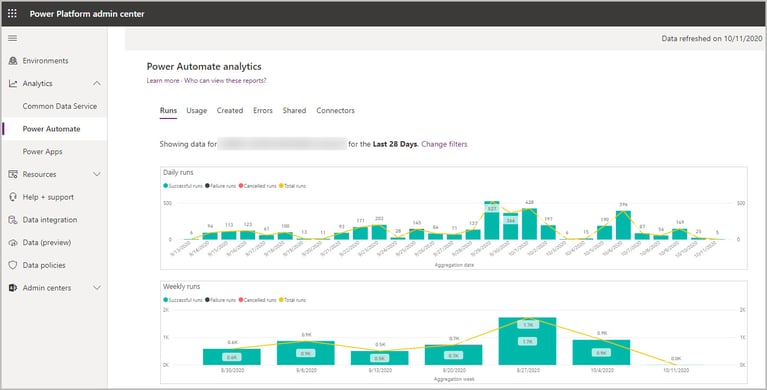Click the Analytics chart icon
Viewport: 767px width, 390px height.
(13, 84)
